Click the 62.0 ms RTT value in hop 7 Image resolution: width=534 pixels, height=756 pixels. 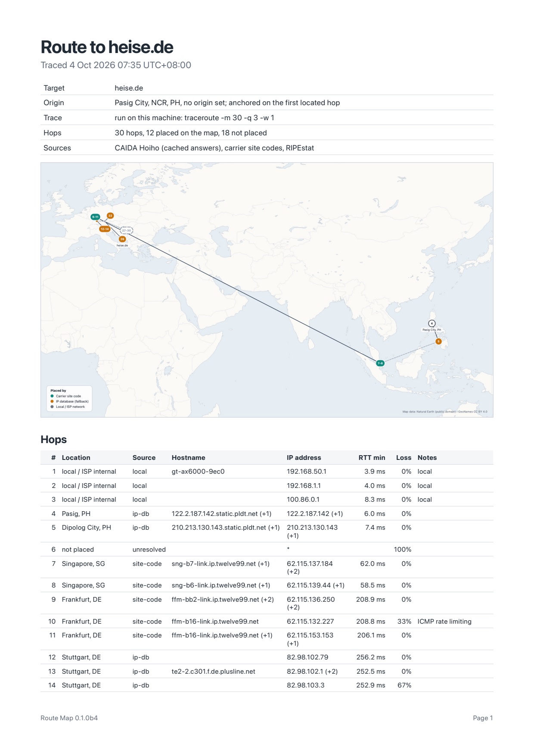373,564
